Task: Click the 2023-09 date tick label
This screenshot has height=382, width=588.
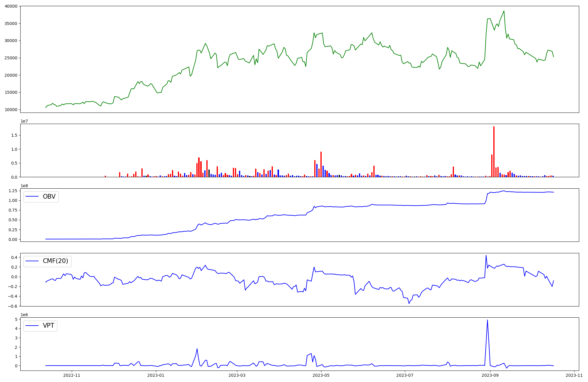Action: (490, 375)
